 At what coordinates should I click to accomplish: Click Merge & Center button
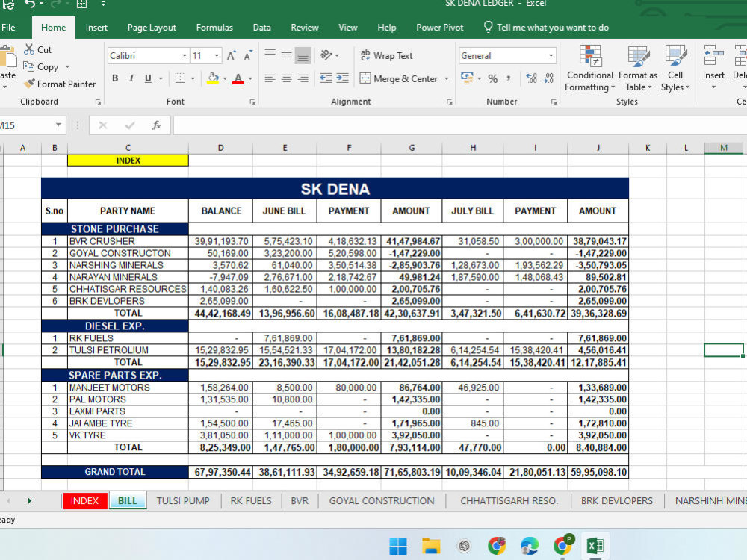point(398,78)
